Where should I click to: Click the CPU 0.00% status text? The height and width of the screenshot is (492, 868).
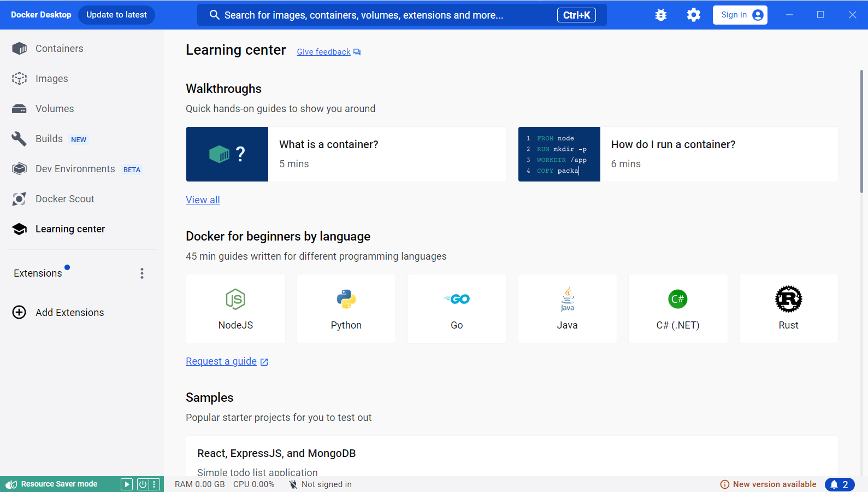254,484
